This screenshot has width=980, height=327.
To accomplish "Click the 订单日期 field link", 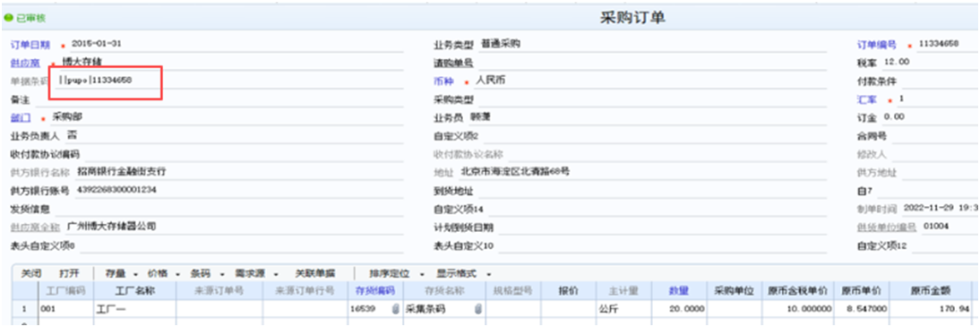I will pyautogui.click(x=30, y=45).
